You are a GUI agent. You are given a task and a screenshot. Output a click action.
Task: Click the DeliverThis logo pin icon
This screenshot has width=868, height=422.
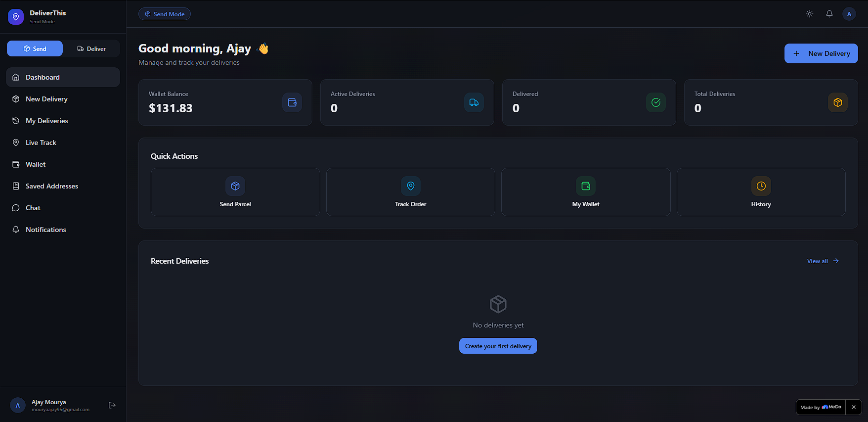[16, 17]
